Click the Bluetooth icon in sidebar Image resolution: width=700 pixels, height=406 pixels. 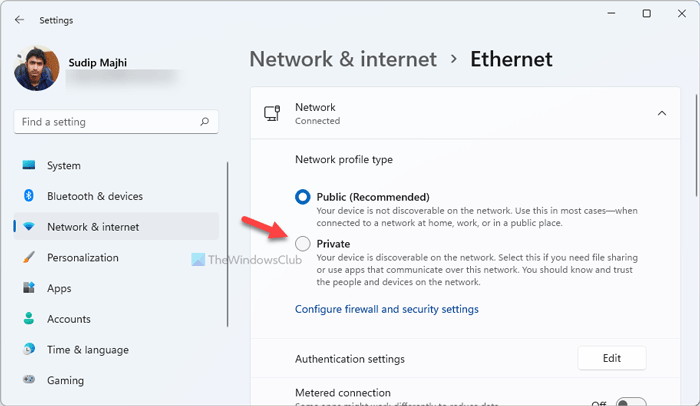point(29,196)
